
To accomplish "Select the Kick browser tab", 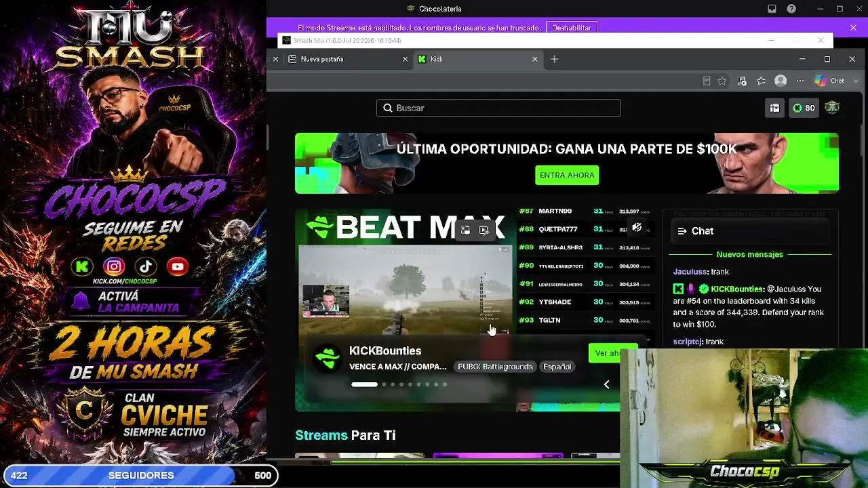I will (478, 59).
